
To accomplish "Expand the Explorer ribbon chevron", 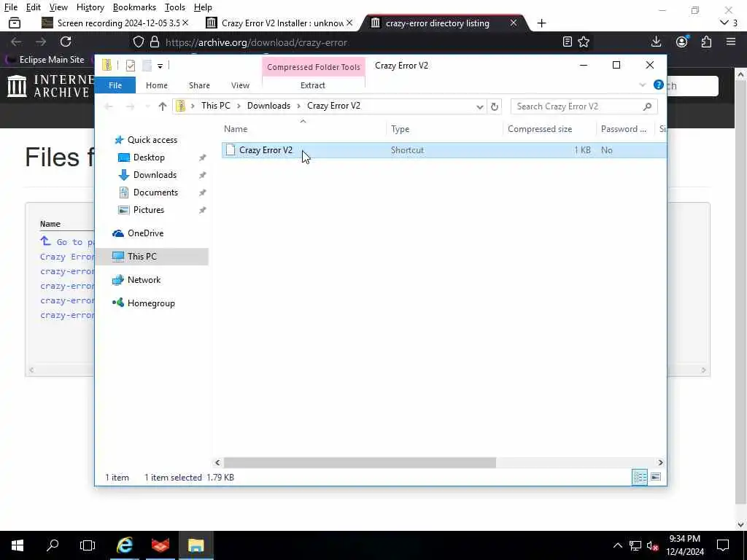I will [x=642, y=85].
